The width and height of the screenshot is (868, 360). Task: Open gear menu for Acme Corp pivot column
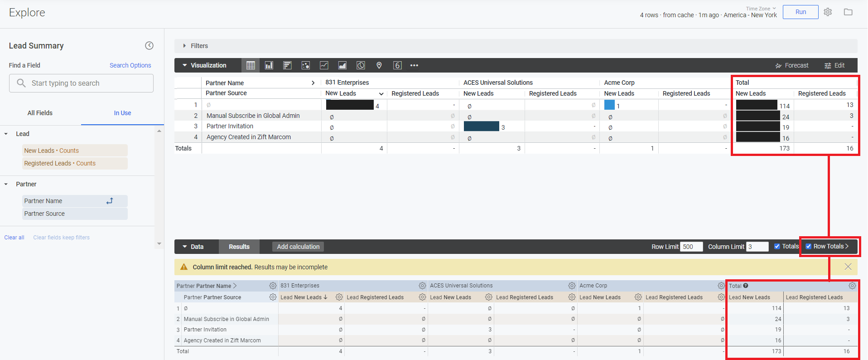pos(721,286)
